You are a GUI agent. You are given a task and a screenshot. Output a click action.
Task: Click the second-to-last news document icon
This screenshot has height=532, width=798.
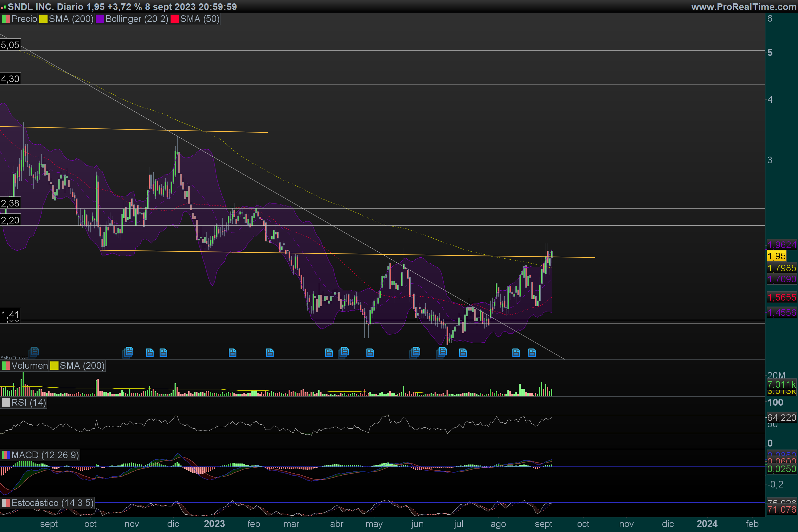(x=516, y=353)
